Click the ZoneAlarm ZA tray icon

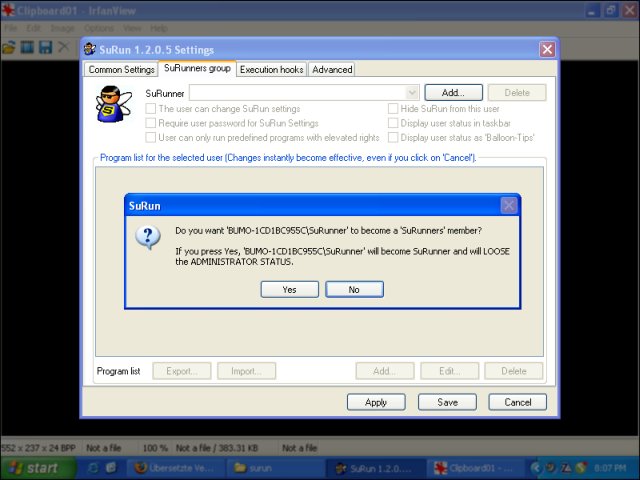point(566,468)
